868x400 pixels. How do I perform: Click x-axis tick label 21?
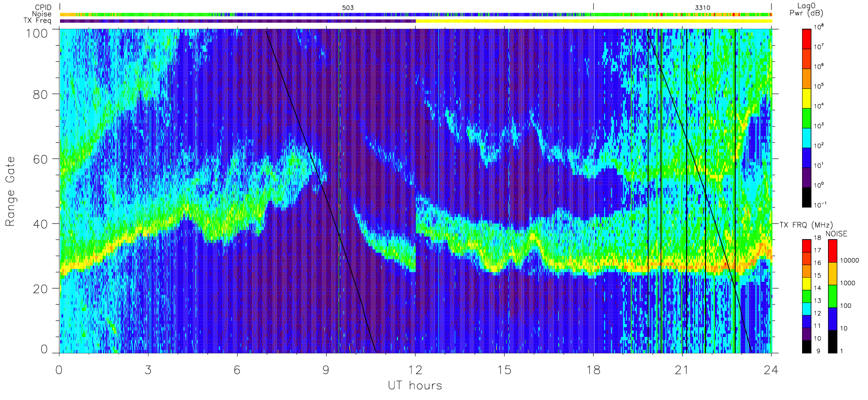[682, 370]
